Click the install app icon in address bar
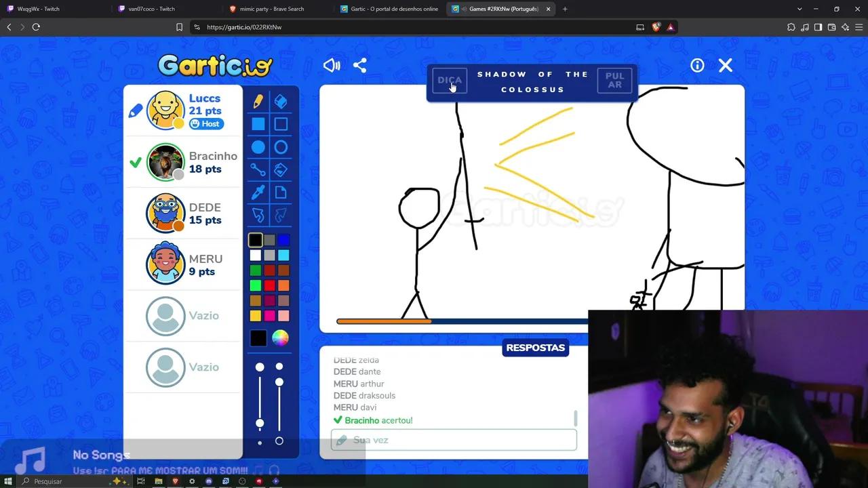This screenshot has height=488, width=868. (x=640, y=27)
